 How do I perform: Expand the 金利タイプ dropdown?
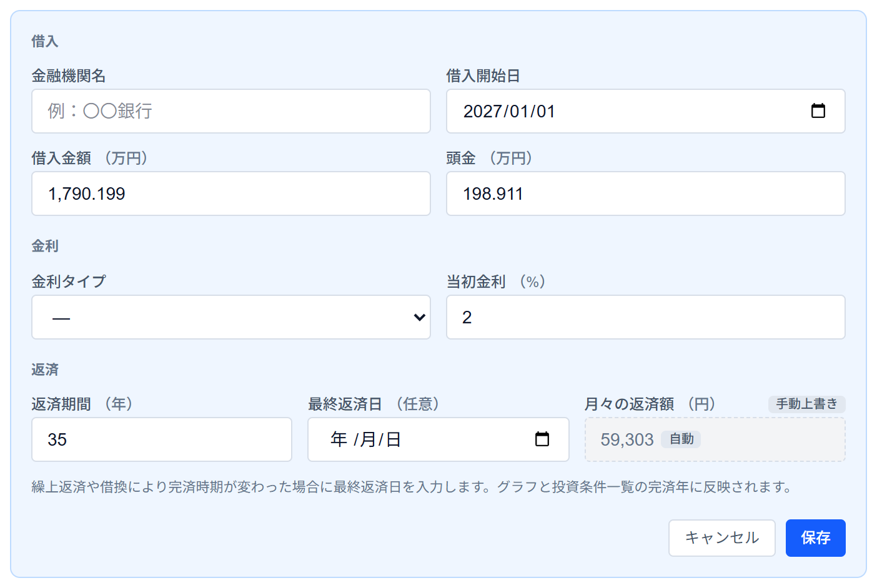(231, 317)
